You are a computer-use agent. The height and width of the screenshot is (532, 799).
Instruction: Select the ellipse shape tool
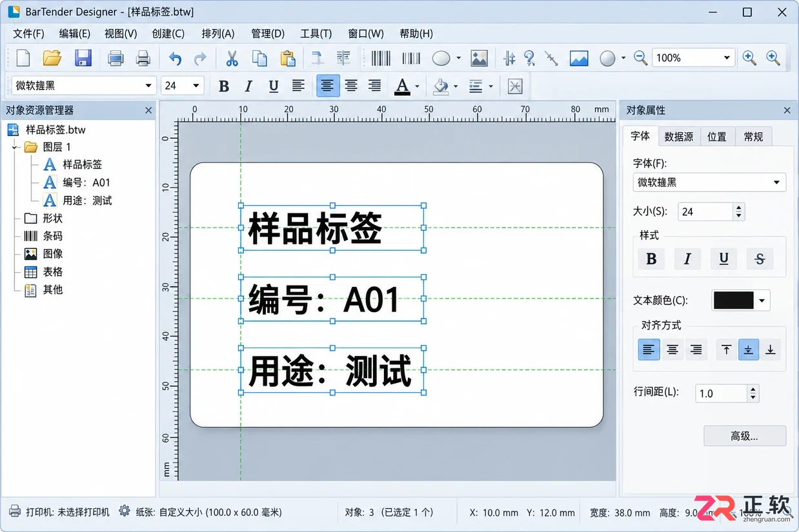click(x=441, y=59)
